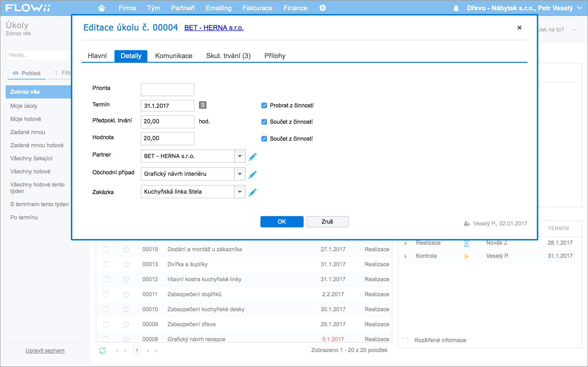This screenshot has width=588, height=367.
Task: Star task 00011 Zabezpečení doplňků
Action: coord(126,294)
